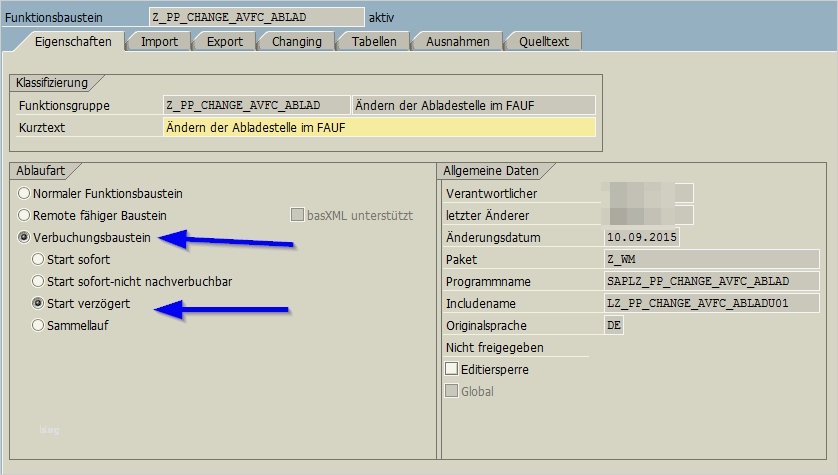Viewport: 838px width, 475px height.
Task: Click the 'Originalsprache' label
Action: 486,325
